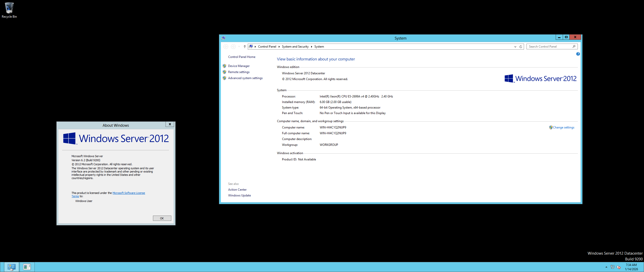Click the refresh icon in address bar
The height and width of the screenshot is (272, 644).
click(521, 47)
